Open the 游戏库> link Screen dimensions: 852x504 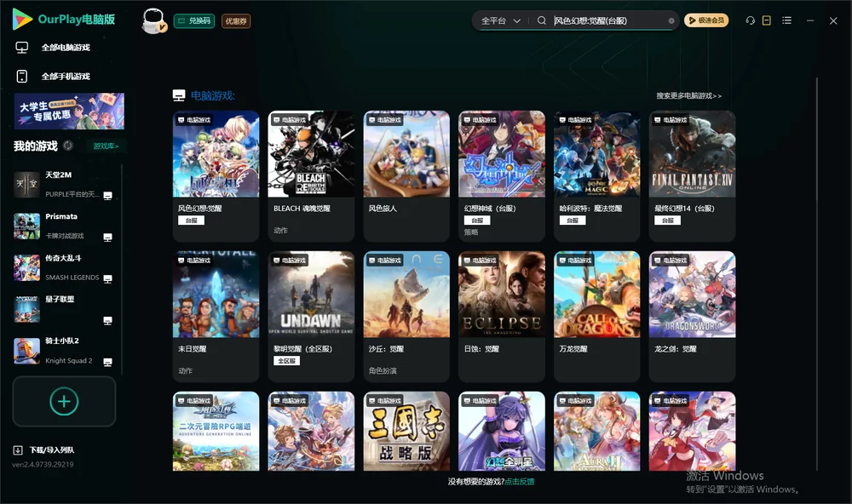pyautogui.click(x=106, y=146)
